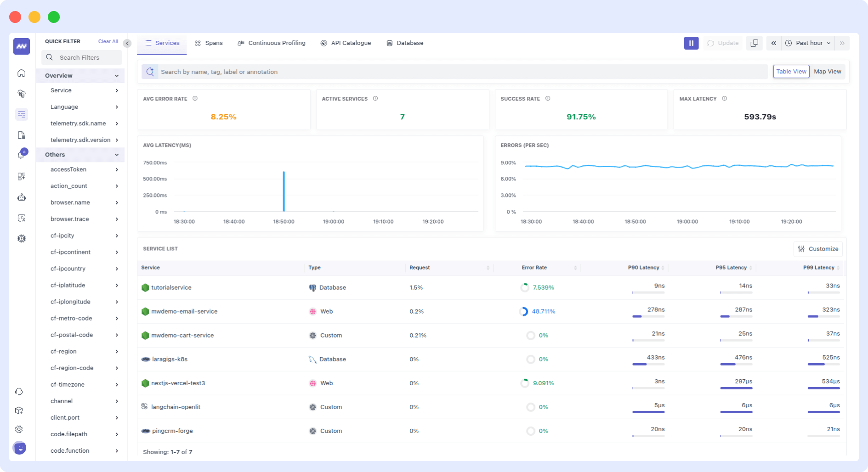Click the headset support icon near sidebar bottom
868x472 pixels.
click(x=18, y=391)
